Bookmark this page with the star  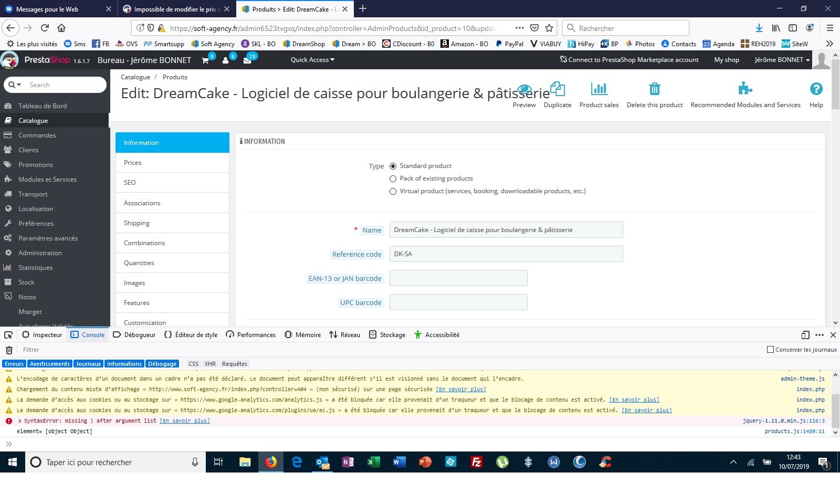point(549,28)
